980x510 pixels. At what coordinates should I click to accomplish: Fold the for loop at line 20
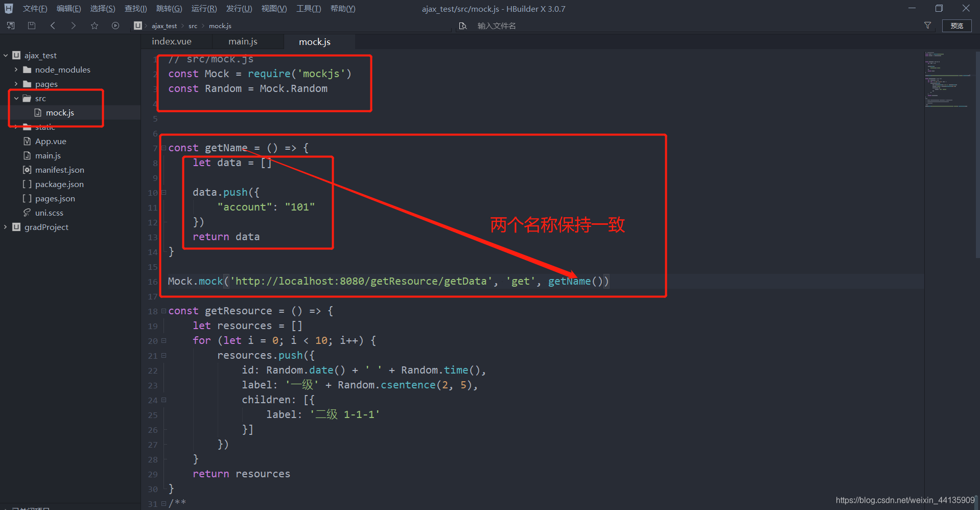point(164,340)
